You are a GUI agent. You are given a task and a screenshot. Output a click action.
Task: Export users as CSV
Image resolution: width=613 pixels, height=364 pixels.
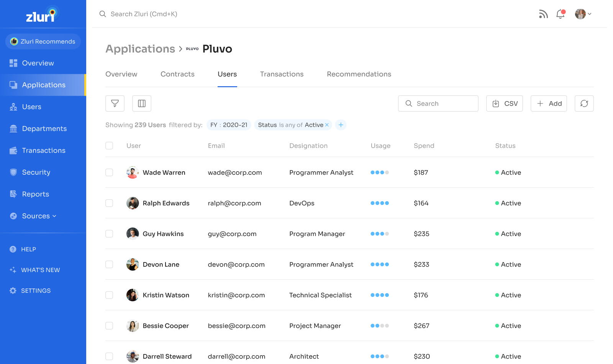(x=505, y=103)
